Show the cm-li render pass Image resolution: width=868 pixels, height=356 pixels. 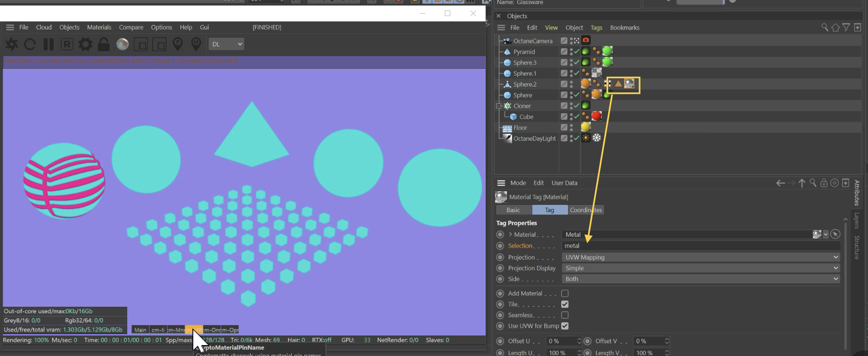click(x=158, y=330)
